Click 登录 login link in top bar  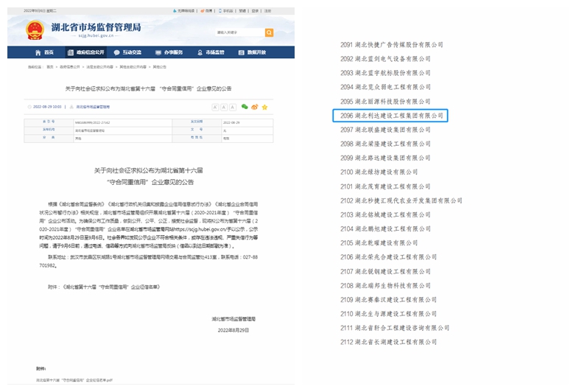255,11
